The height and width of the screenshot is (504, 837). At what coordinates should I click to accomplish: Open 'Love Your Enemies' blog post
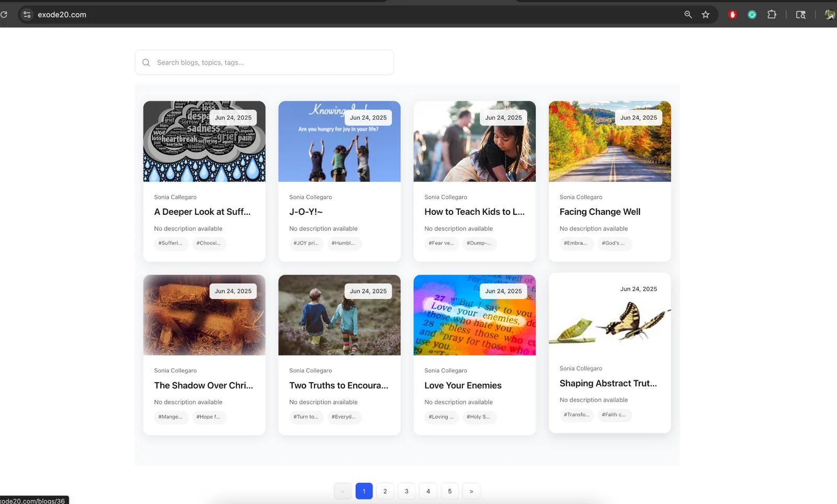(463, 385)
